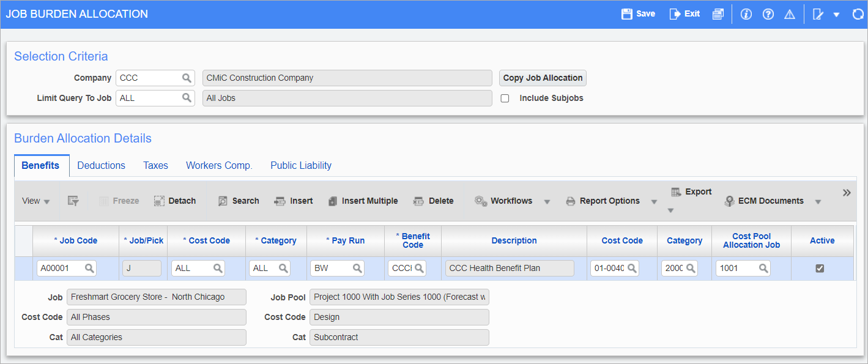The image size is (868, 364).
Task: Click Copy Job Allocation button
Action: (x=543, y=78)
